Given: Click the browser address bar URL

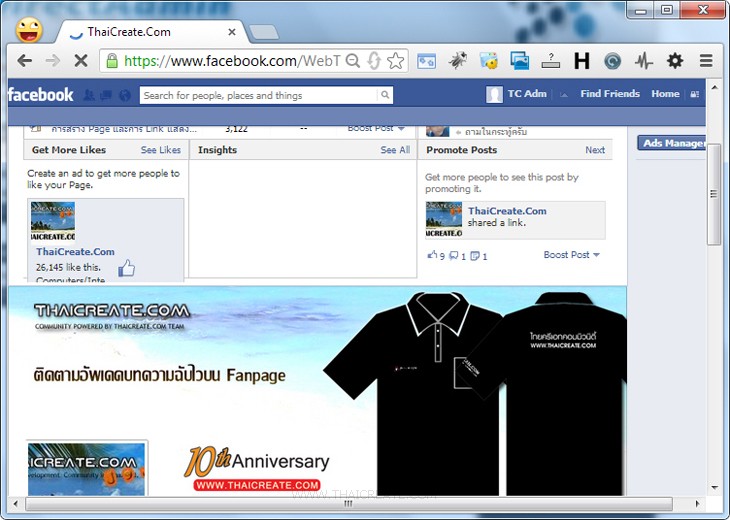Looking at the screenshot, I should click(x=231, y=61).
